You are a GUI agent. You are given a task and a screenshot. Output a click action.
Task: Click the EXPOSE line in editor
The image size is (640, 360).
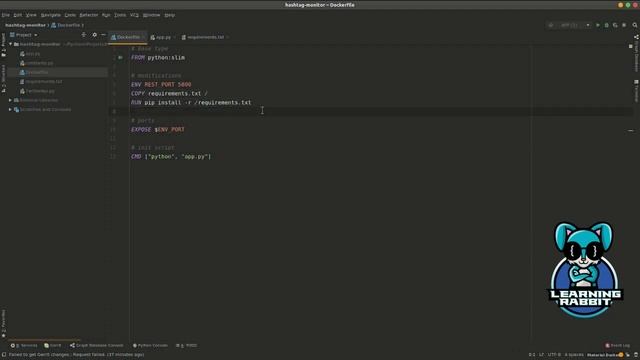(x=158, y=129)
